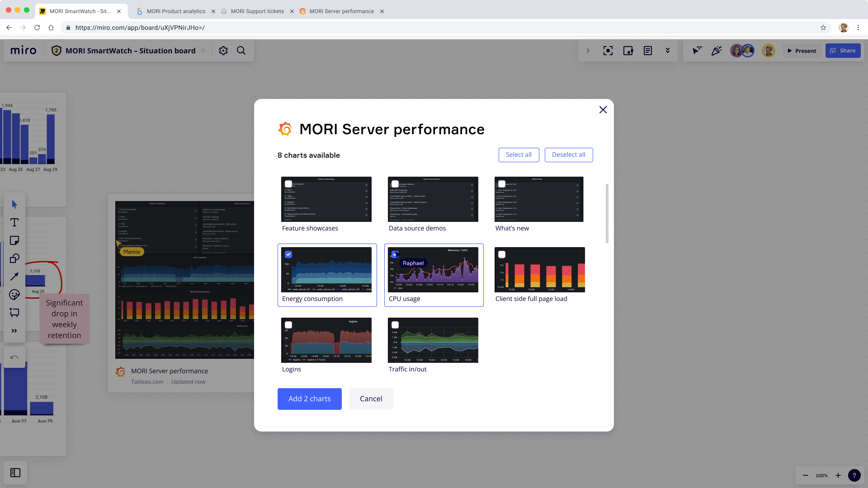The width and height of the screenshot is (868, 488).
Task: Open the sticky capture tool icon
Action: (x=628, y=51)
